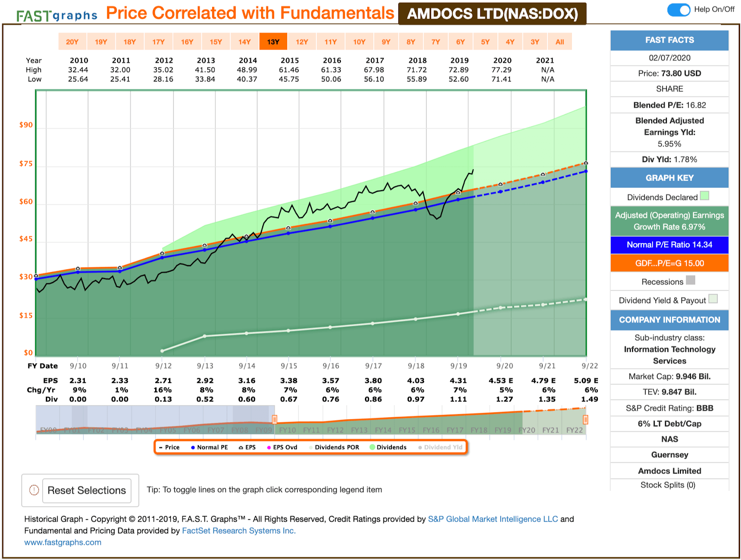Click the 9/19 EPS value 4.31
Viewport: 741px width, 560px height.
pyautogui.click(x=458, y=381)
